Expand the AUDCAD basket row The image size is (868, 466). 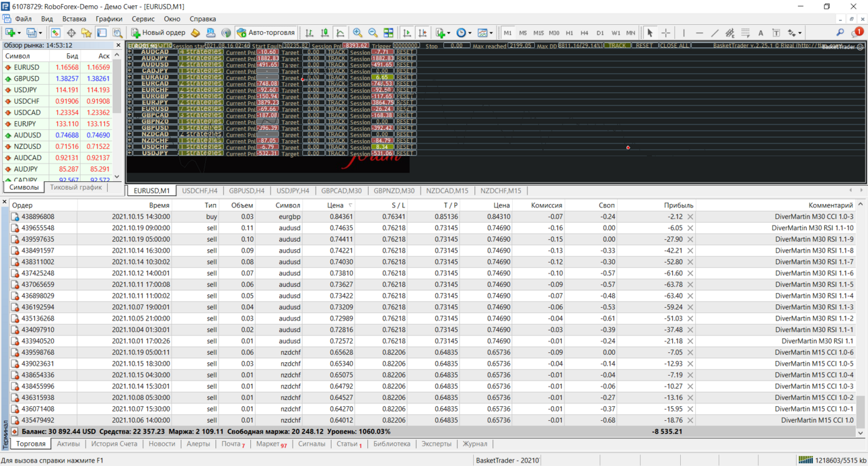click(130, 52)
